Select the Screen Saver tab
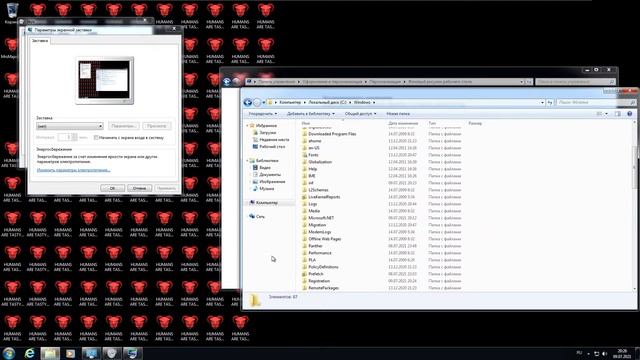The height and width of the screenshot is (360, 640). pos(40,40)
